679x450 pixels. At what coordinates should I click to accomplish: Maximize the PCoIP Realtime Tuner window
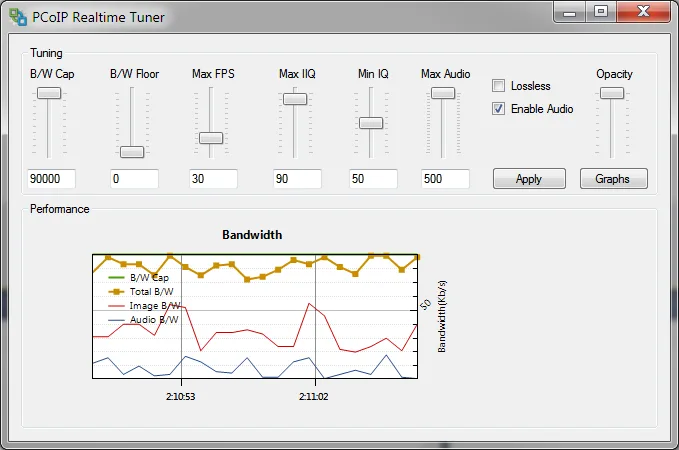pyautogui.click(x=601, y=12)
